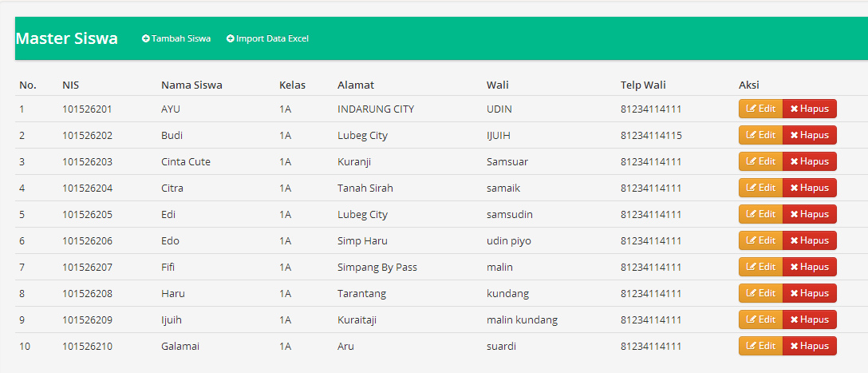Screen dimensions: 868x373
Task: Click the NIS column header
Action: [71, 85]
